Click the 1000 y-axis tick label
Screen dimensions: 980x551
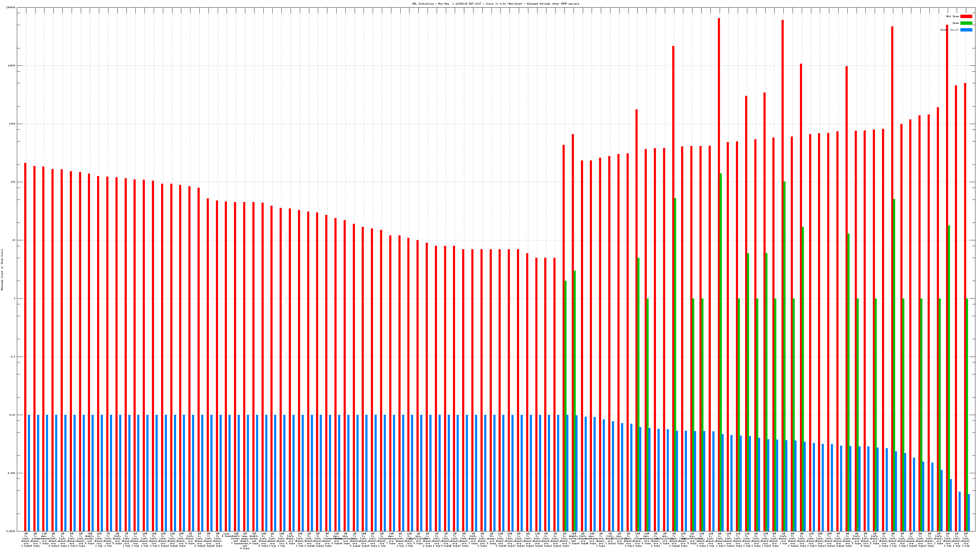pyautogui.click(x=13, y=124)
